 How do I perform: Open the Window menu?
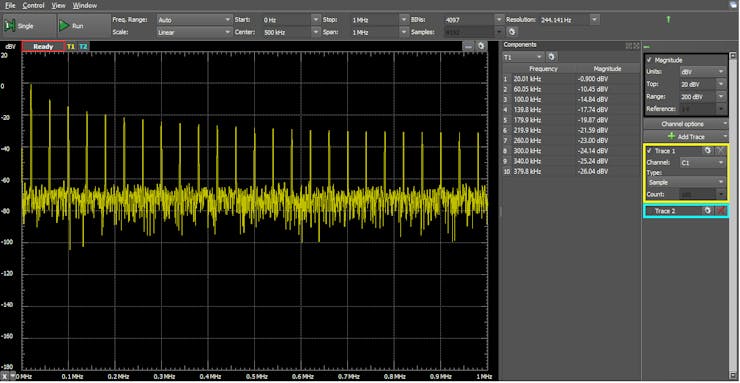[x=85, y=6]
